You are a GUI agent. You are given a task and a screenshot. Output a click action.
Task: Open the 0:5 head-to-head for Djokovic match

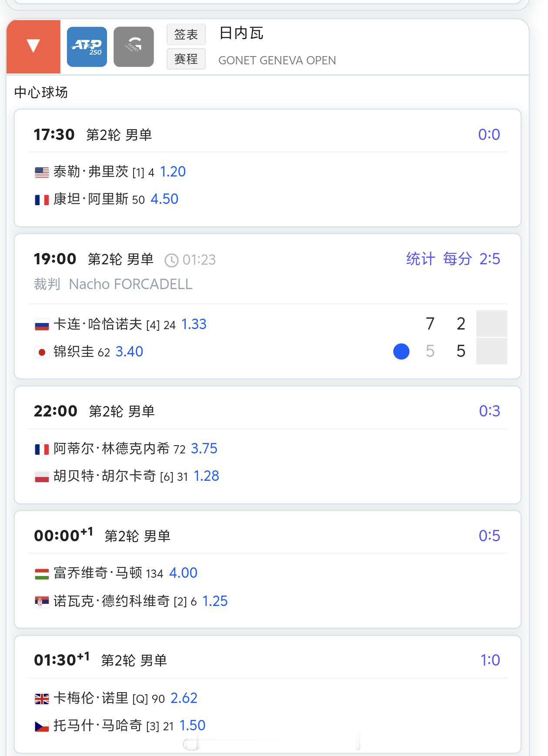(489, 536)
